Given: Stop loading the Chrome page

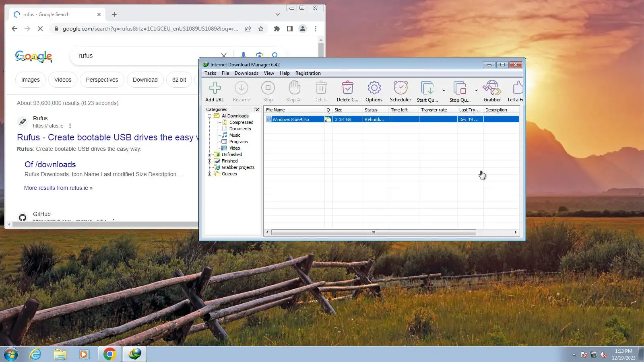Looking at the screenshot, I should pos(40,29).
